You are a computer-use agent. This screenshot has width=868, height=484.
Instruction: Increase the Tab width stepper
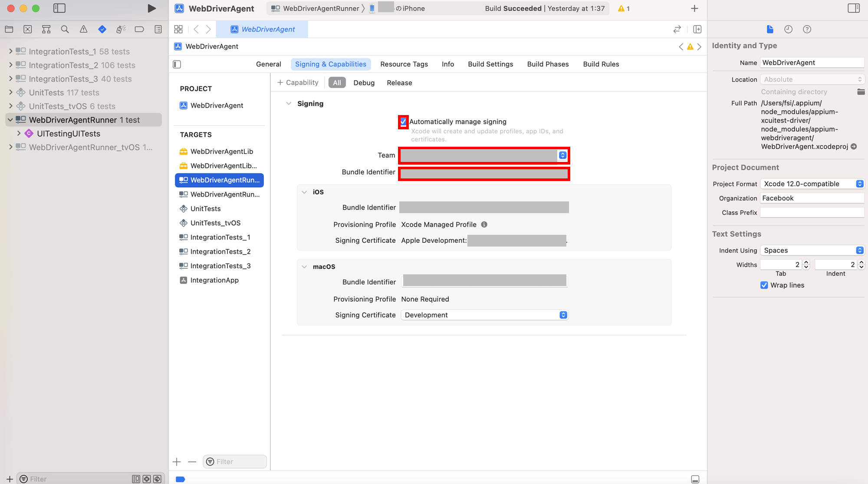806,262
